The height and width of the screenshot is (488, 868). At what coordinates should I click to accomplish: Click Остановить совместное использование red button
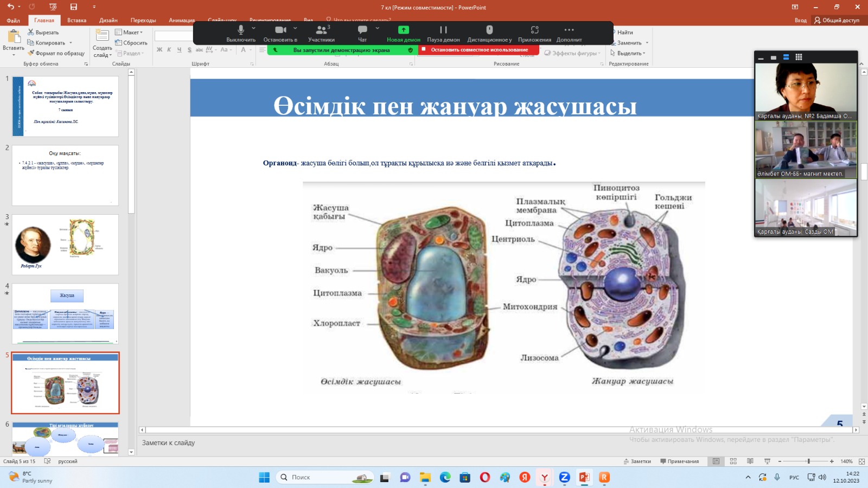tap(478, 49)
